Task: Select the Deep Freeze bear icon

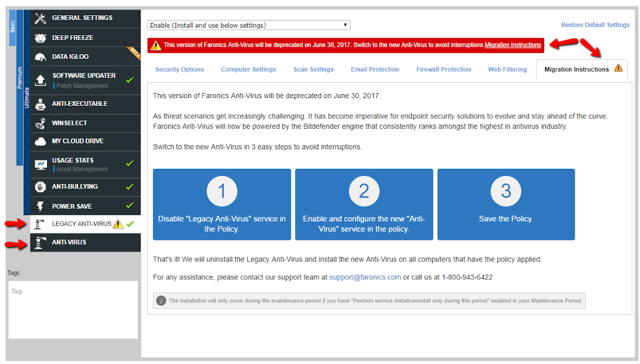Action: [41, 38]
